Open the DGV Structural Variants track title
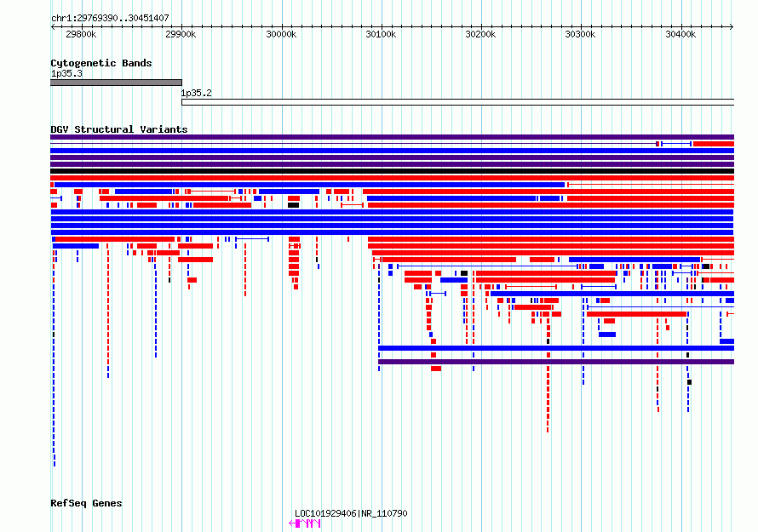 119,129
